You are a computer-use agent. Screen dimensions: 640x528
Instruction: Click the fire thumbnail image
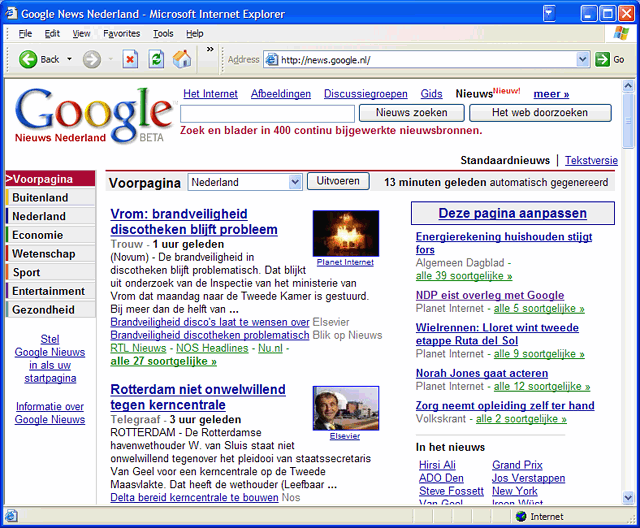point(346,233)
